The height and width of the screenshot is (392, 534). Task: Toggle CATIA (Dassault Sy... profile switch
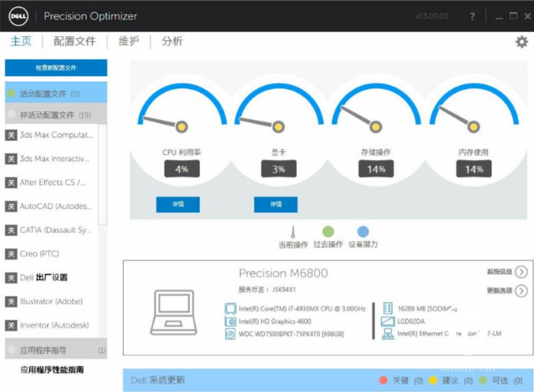[11, 230]
